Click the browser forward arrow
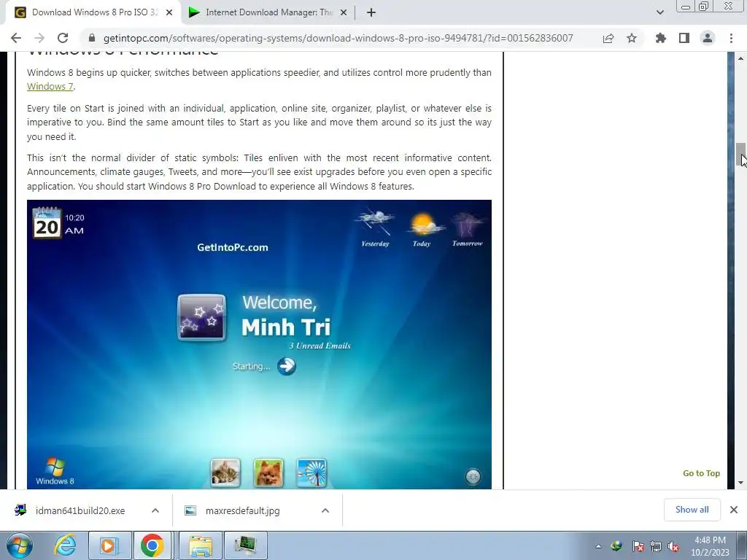 click(x=39, y=38)
